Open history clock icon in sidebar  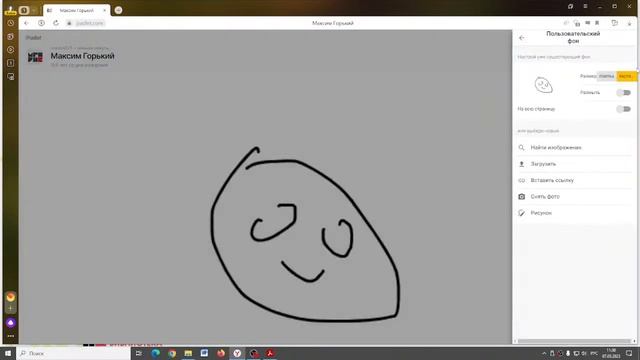(x=11, y=23)
